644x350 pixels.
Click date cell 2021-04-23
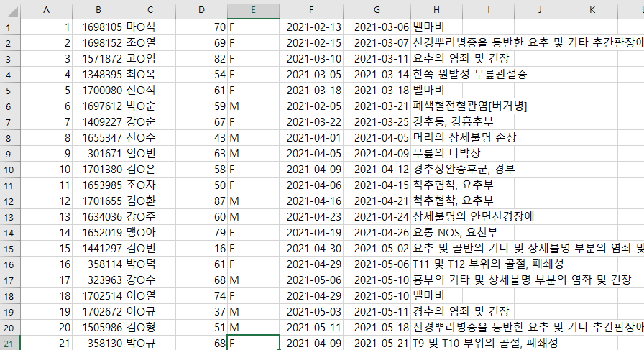coord(311,217)
